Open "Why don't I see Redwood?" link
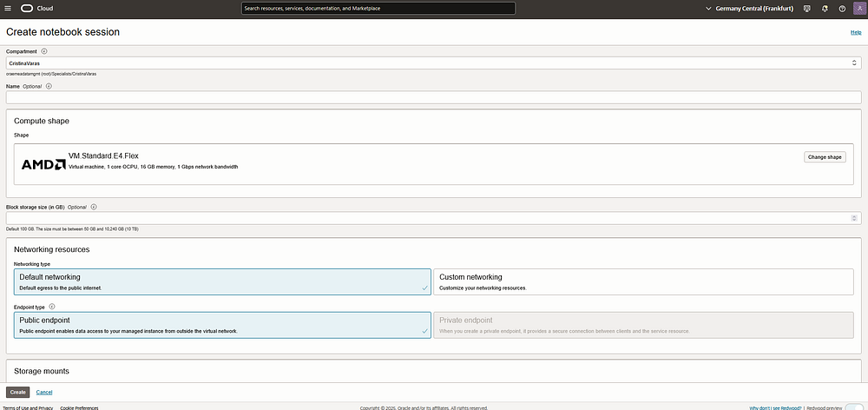The height and width of the screenshot is (410, 868). point(775,407)
